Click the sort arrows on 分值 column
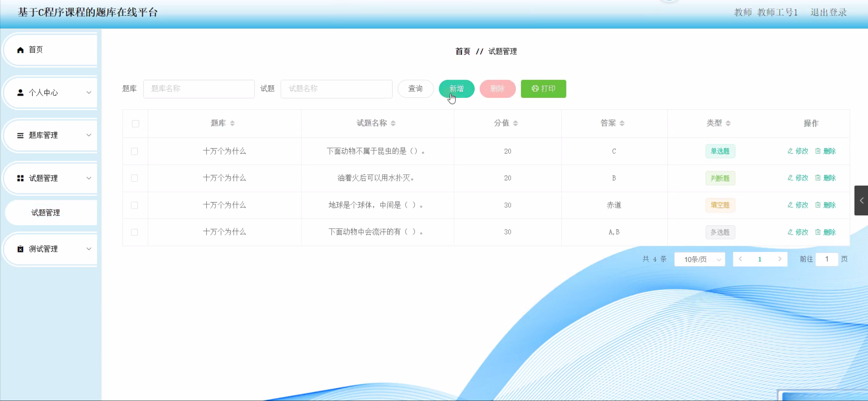The image size is (868, 401). pyautogui.click(x=515, y=123)
